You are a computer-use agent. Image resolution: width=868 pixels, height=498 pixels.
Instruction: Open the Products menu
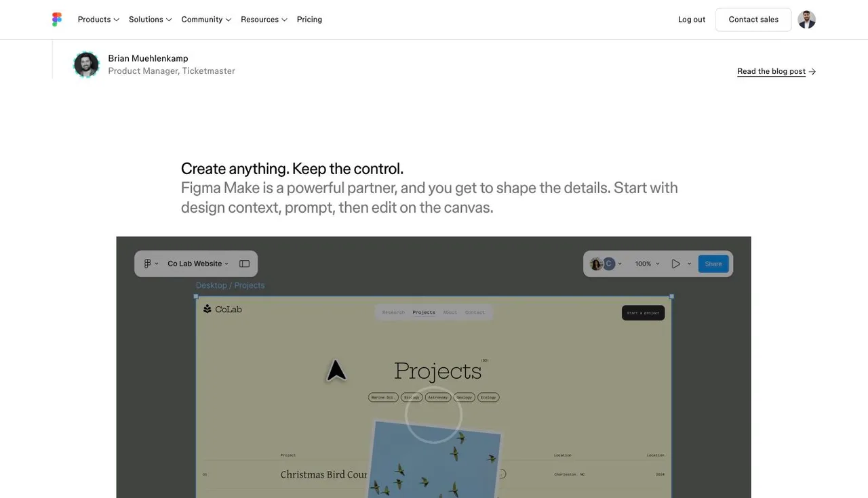pos(98,20)
